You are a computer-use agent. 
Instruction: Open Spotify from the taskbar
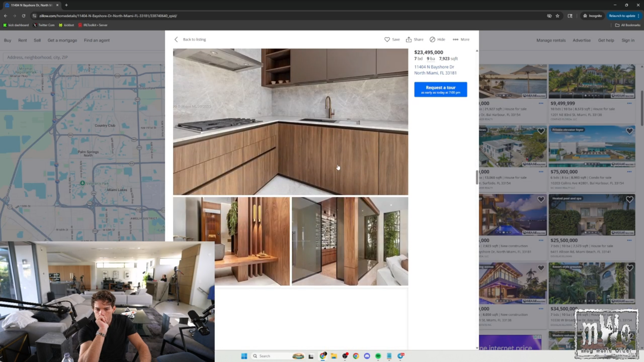(x=378, y=356)
